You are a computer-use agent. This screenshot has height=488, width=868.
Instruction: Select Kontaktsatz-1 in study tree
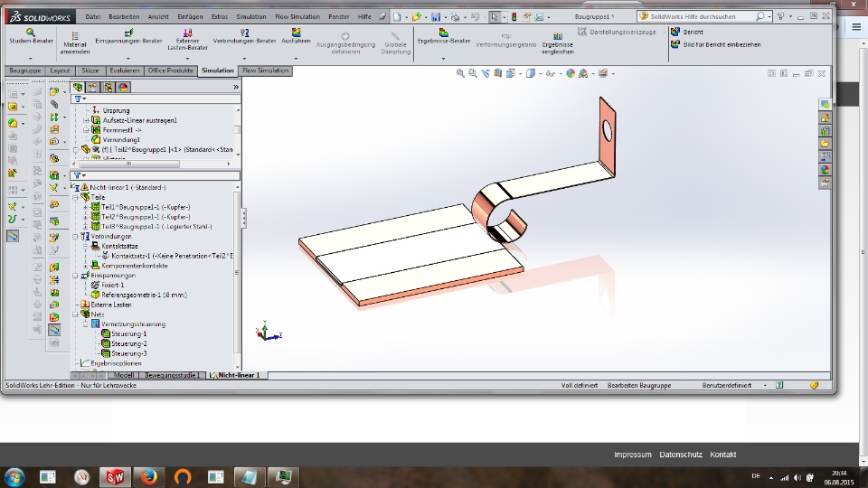[166, 256]
